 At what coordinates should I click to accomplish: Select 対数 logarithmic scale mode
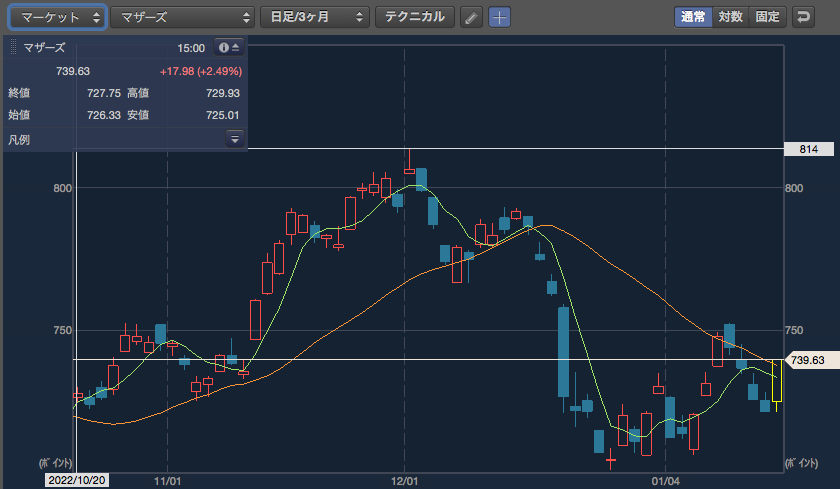click(731, 17)
